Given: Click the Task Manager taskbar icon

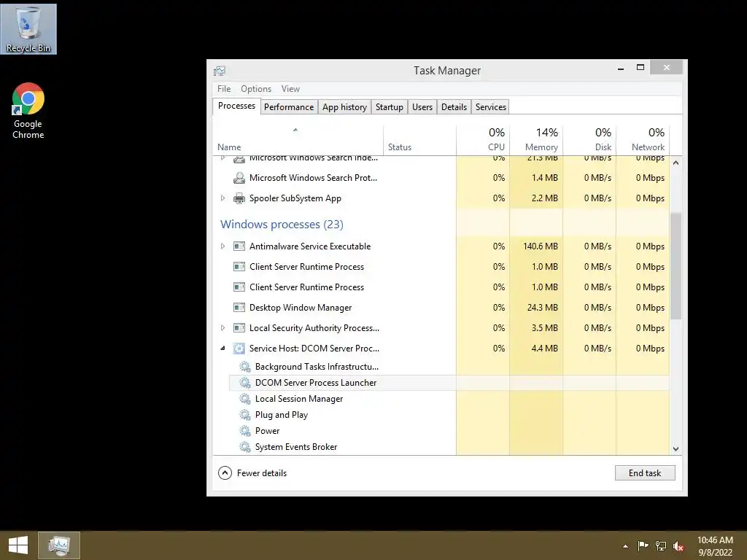Looking at the screenshot, I should point(58,545).
